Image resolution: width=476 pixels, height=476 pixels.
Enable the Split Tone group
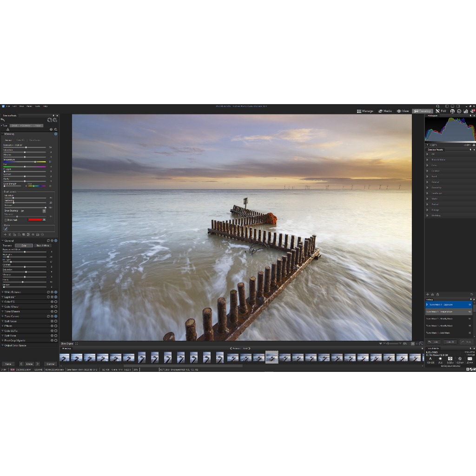(56, 335)
